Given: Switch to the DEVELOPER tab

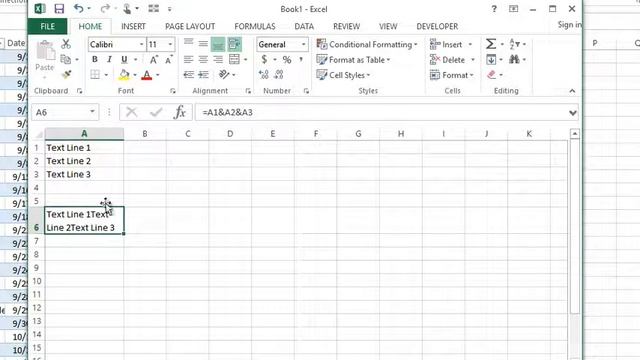Looking at the screenshot, I should click(437, 26).
